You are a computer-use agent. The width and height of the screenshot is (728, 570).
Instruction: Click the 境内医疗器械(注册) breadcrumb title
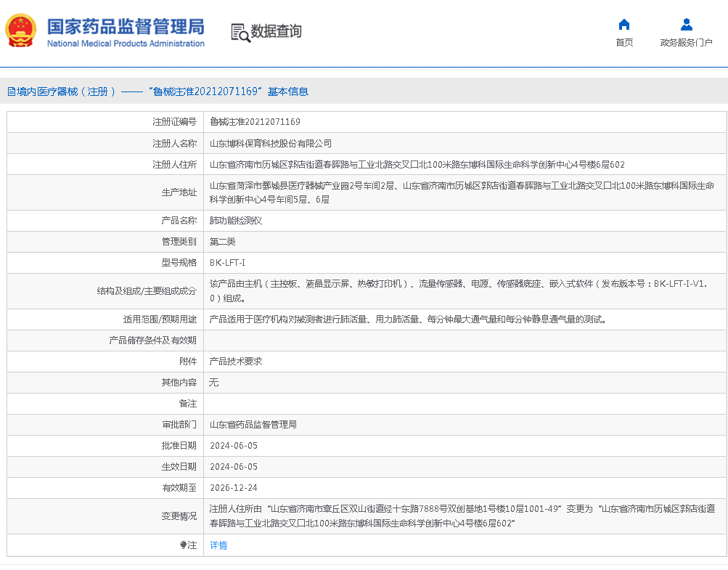(x=67, y=91)
